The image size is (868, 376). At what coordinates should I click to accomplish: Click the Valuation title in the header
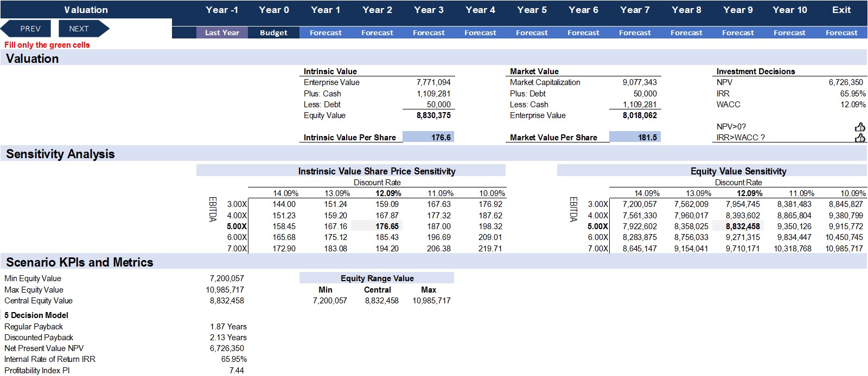(86, 10)
